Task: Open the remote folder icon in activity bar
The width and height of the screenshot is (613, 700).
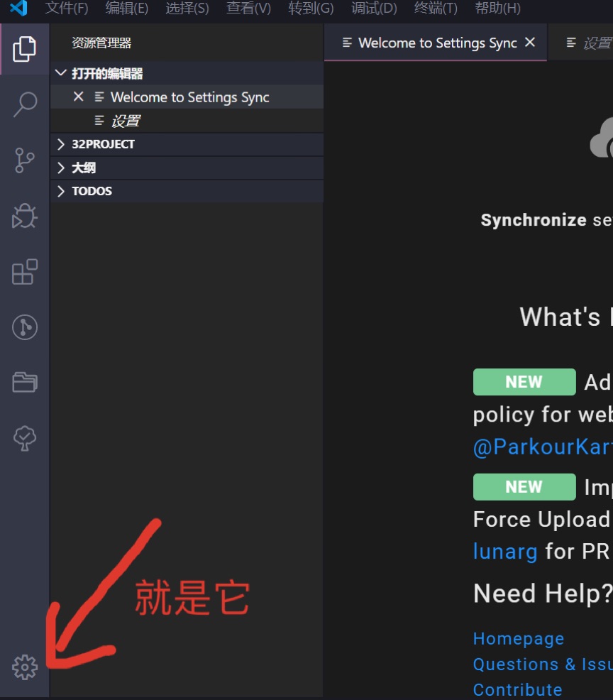Action: pos(25,382)
